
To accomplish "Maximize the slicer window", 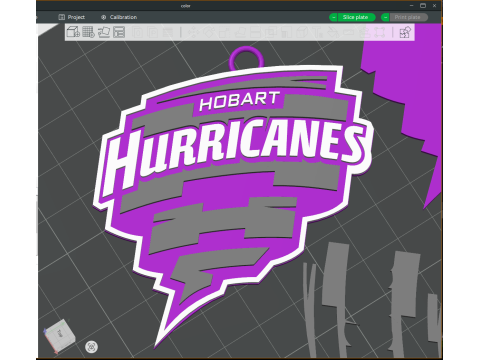I will [x=423, y=5].
